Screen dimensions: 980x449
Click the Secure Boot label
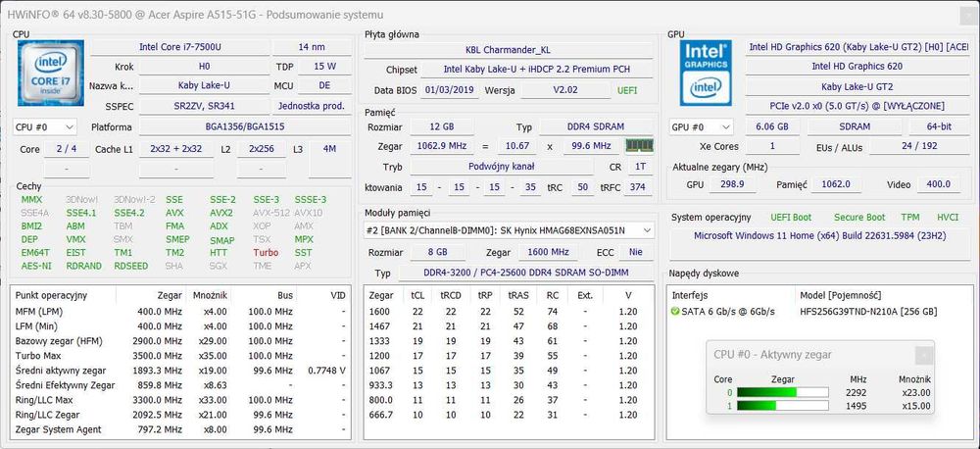coord(859,218)
